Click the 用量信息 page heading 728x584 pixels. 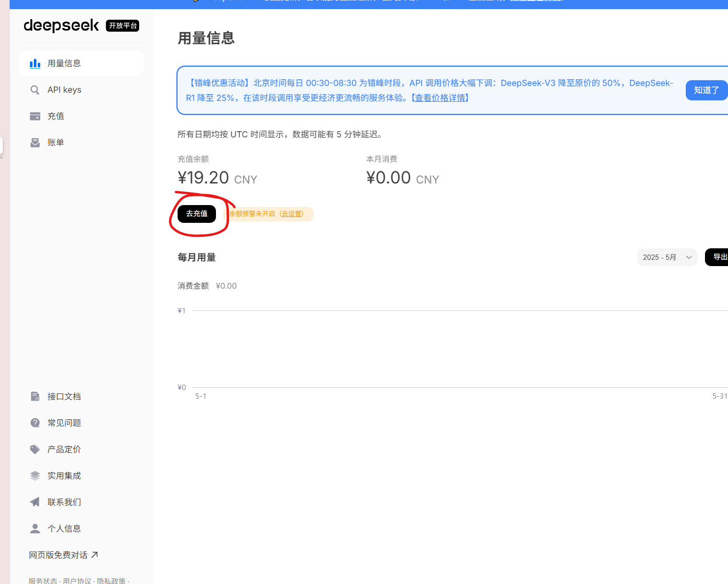(x=206, y=38)
